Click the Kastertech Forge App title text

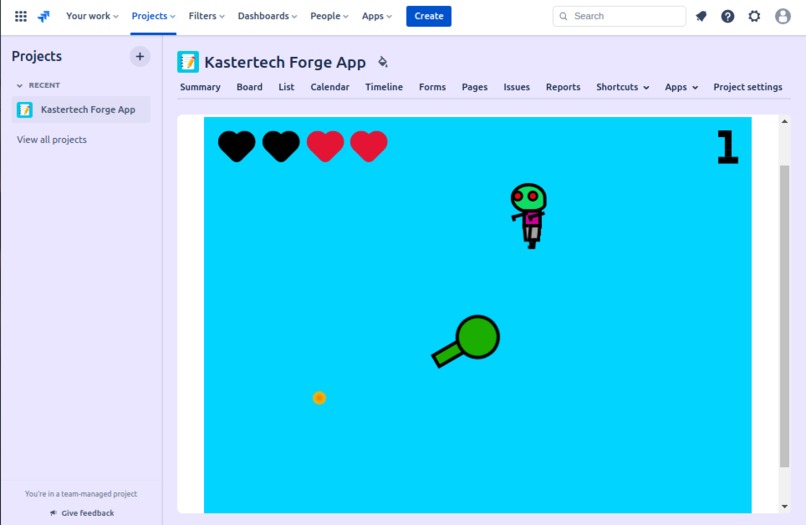pyautogui.click(x=285, y=62)
